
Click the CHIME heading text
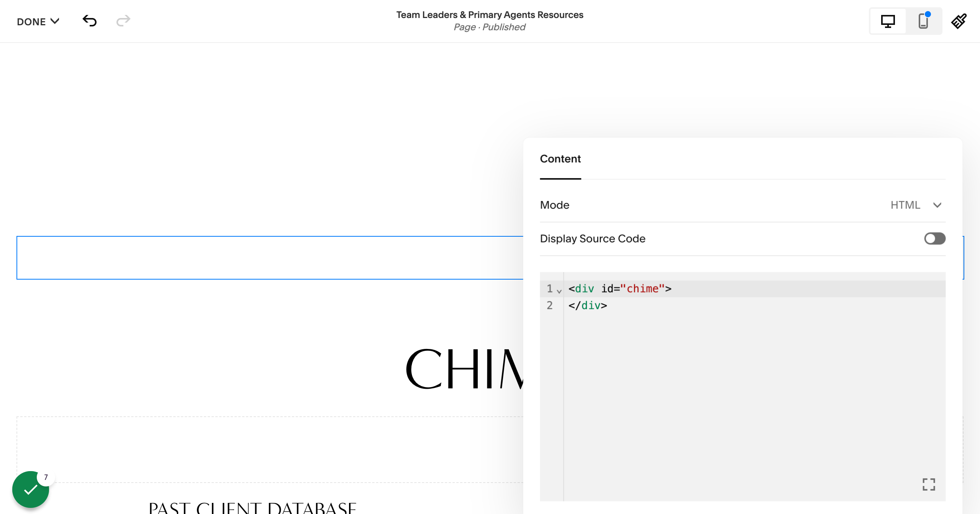pos(464,368)
